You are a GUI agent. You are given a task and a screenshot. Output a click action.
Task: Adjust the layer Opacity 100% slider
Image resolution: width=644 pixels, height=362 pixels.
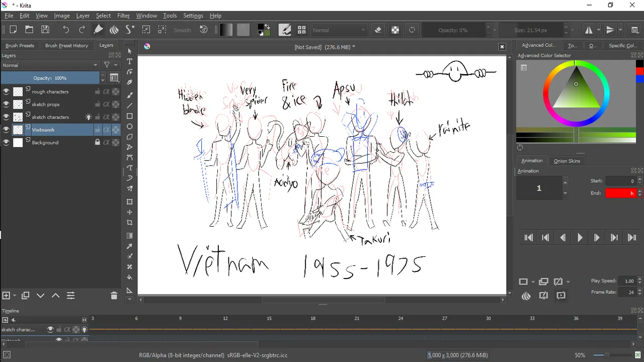point(50,78)
